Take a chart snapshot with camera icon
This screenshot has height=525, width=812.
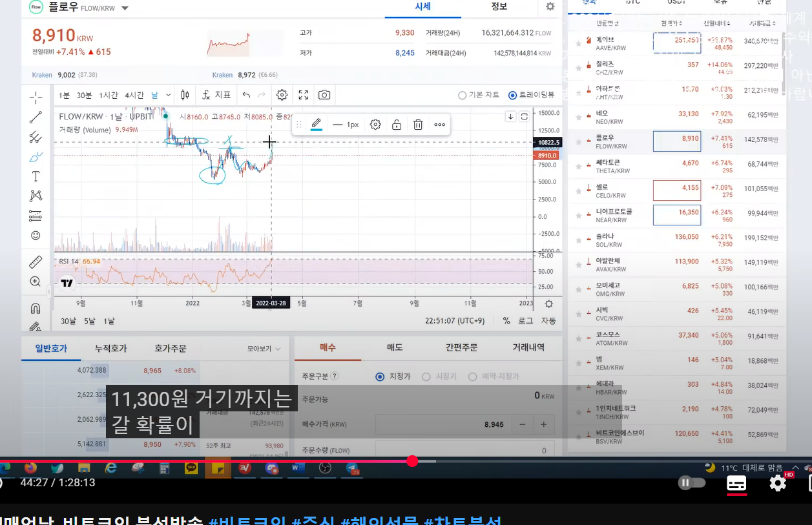pyautogui.click(x=324, y=95)
